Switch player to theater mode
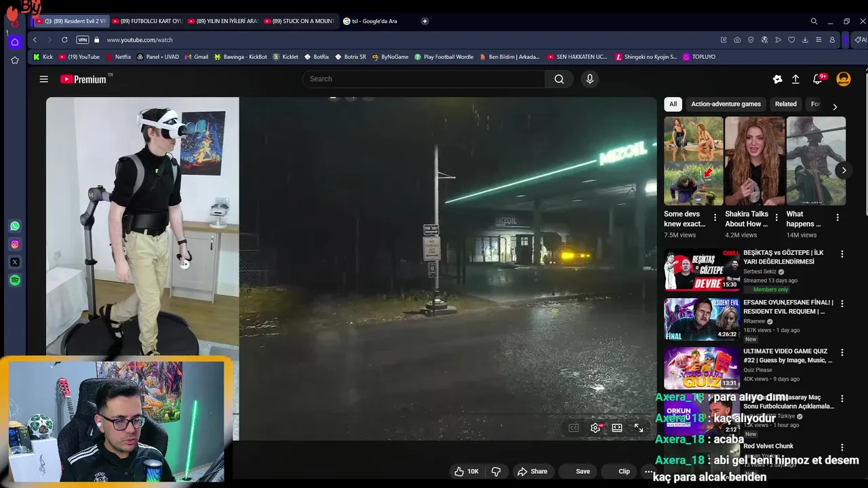Viewport: 868px width, 488px height. 617,428
